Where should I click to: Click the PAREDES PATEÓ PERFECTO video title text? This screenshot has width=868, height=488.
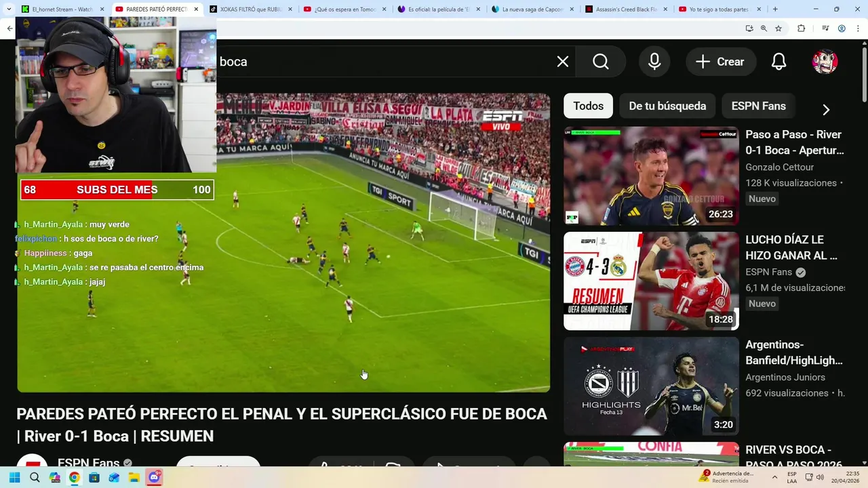click(281, 425)
